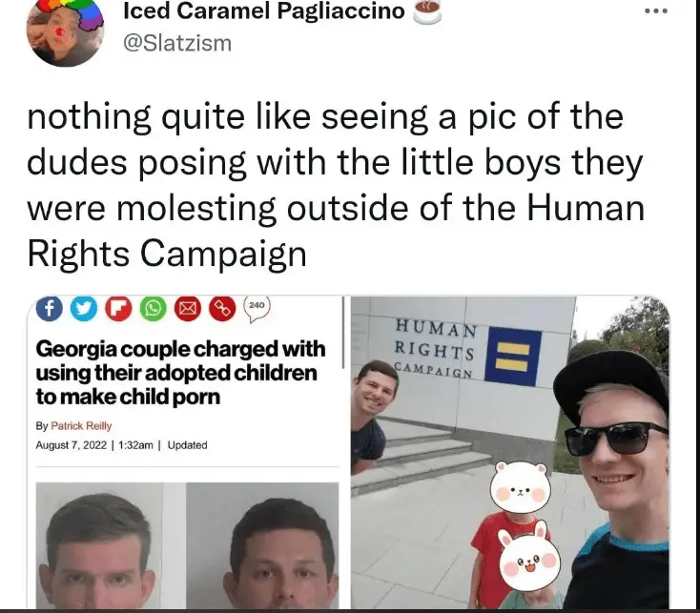Open the profile avatar with rainbow wig
The image size is (700, 613).
tap(65, 31)
